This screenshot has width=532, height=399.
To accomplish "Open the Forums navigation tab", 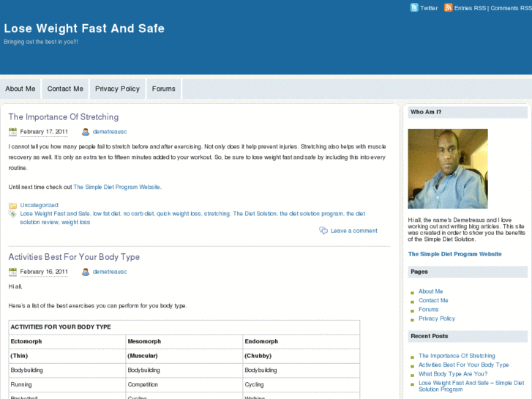I will (164, 89).
